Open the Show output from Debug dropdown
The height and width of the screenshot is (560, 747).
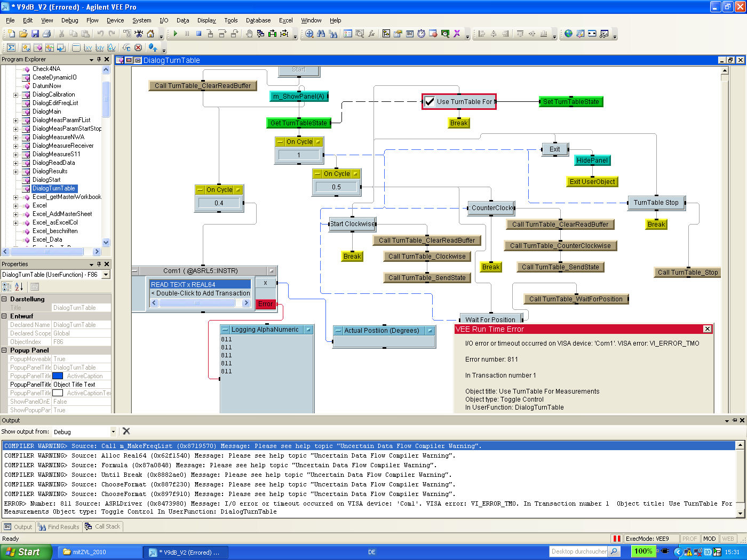[x=113, y=431]
